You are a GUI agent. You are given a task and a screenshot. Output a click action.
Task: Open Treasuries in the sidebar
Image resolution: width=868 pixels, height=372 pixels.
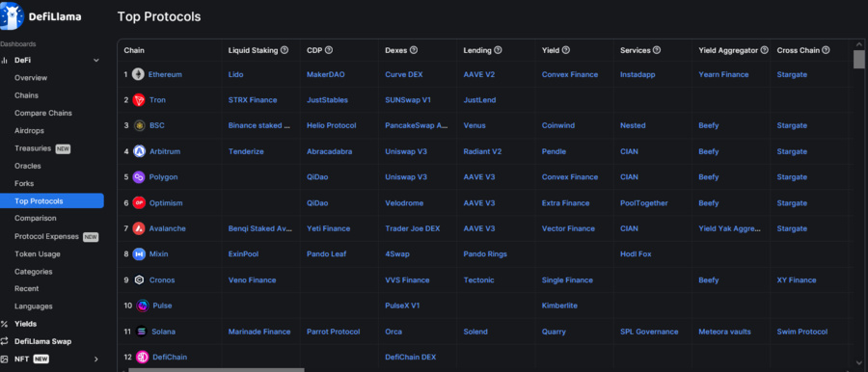click(33, 148)
